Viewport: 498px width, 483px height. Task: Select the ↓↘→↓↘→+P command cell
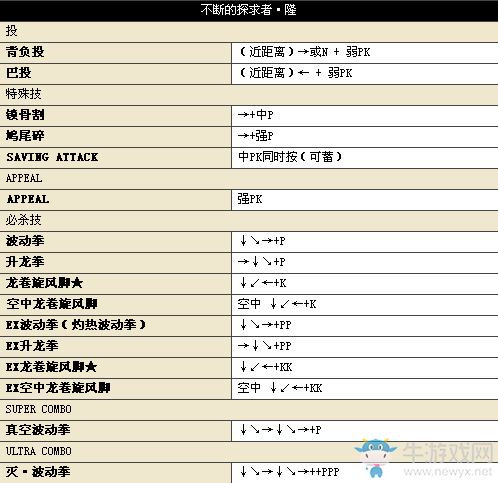tap(365, 430)
